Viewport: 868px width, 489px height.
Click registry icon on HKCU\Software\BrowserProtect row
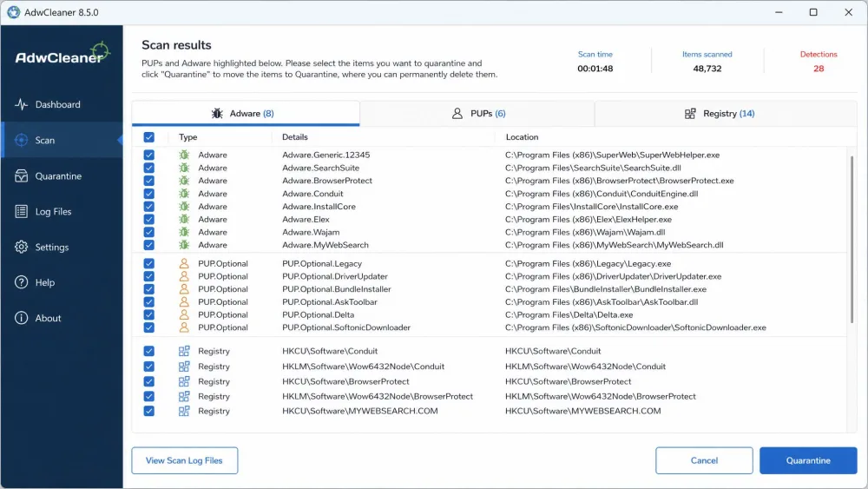pyautogui.click(x=184, y=381)
